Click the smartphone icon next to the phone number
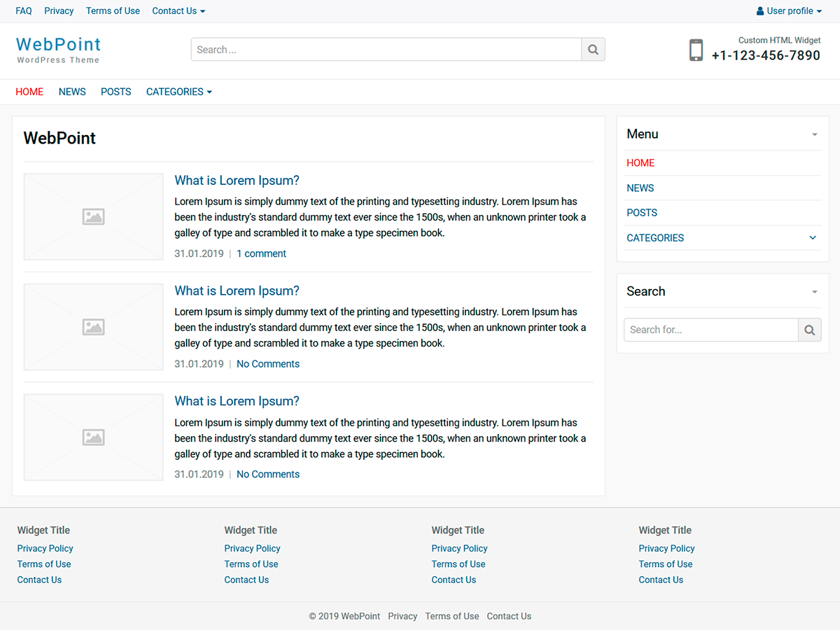The height and width of the screenshot is (630, 840). tap(696, 50)
